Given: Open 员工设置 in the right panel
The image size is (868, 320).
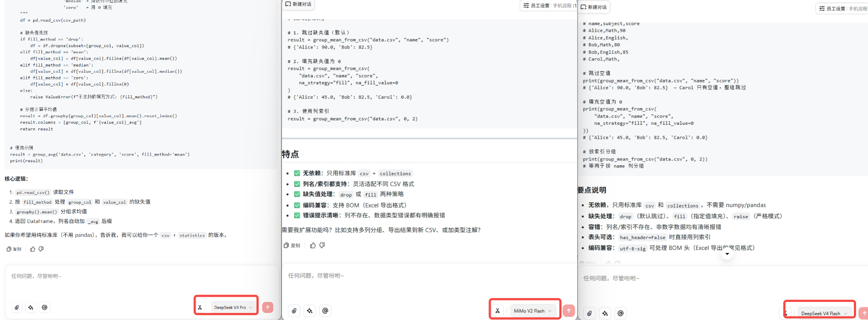Looking at the screenshot, I should coord(832,8).
